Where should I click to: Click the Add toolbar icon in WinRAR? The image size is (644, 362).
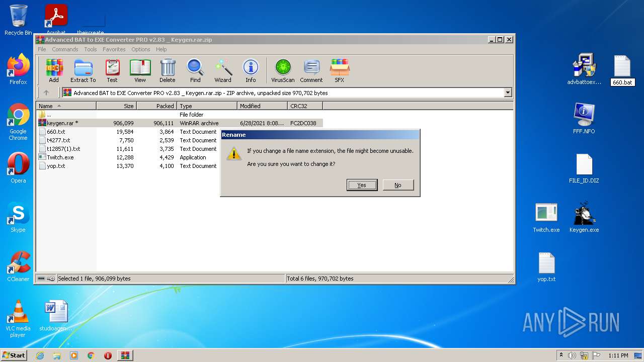tap(54, 70)
